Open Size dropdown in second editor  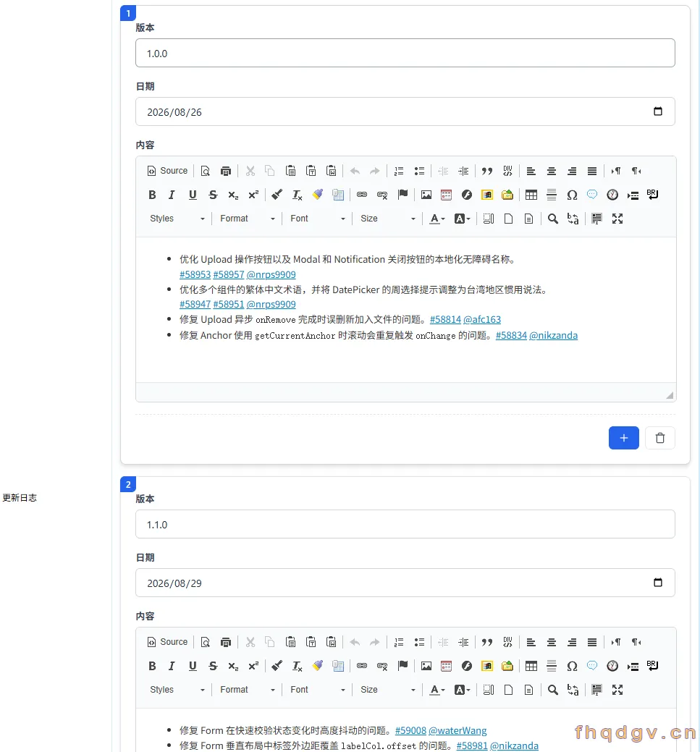coord(388,690)
